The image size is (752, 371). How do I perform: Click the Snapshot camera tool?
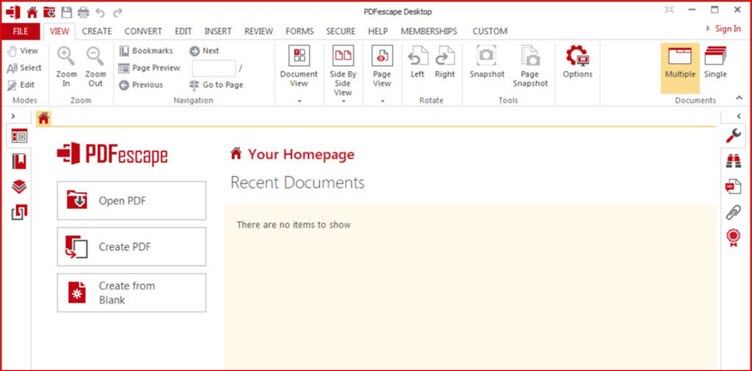pos(487,62)
